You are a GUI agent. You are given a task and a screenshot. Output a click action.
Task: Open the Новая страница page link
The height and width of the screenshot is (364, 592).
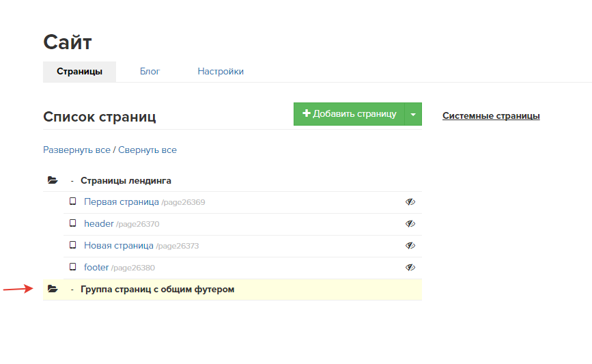click(x=119, y=246)
